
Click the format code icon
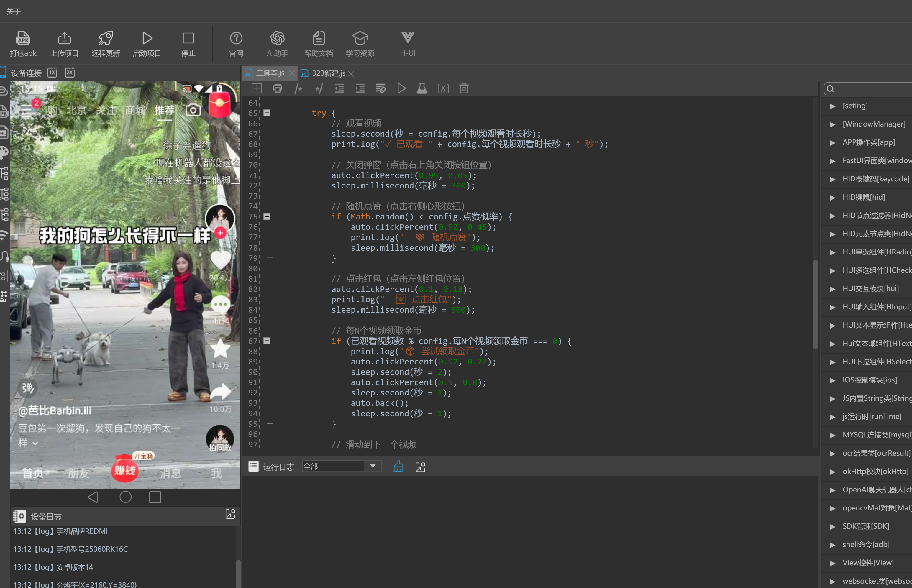381,88
